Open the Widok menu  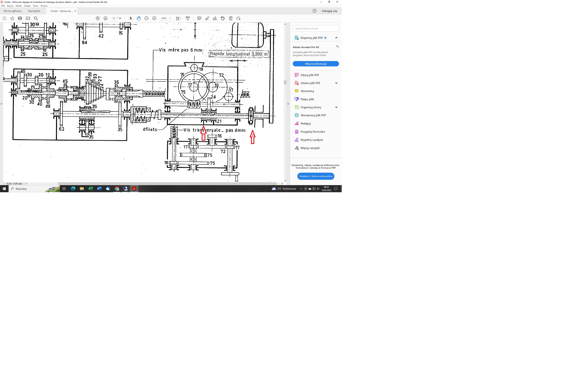point(19,6)
